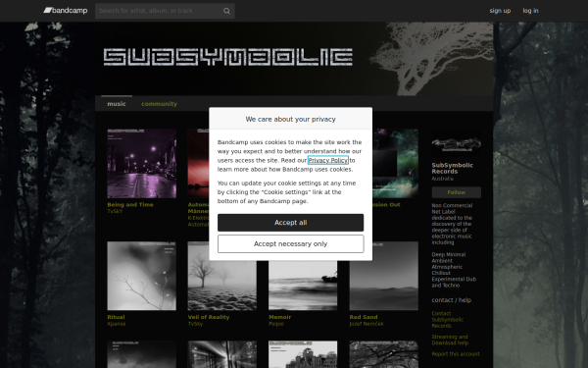Switch to the music tab
Image resolution: width=588 pixels, height=368 pixels.
[117, 104]
